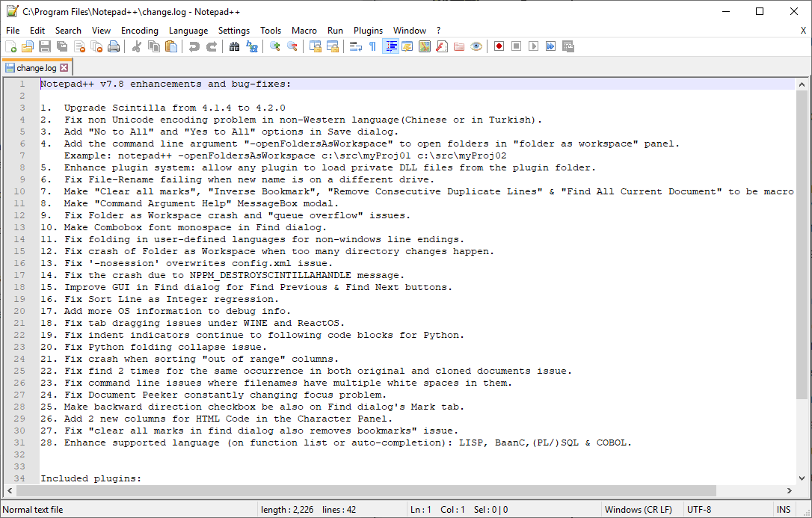
Task: Click the horizontal scrollbar left arrow
Action: pyautogui.click(x=10, y=490)
